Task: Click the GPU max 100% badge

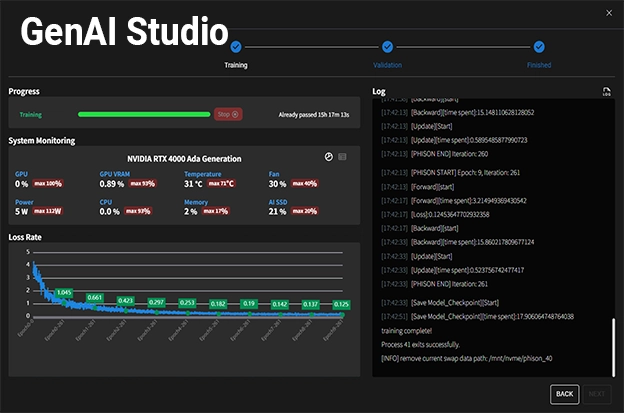Action: coord(47,184)
